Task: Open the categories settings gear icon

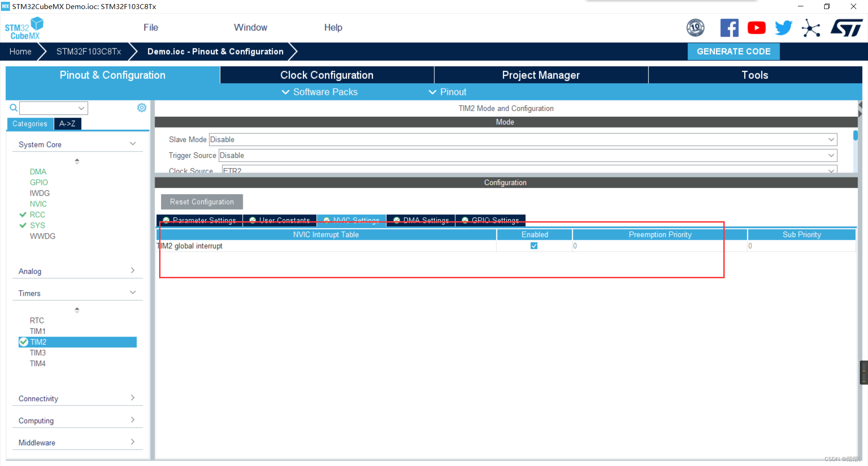Action: coord(142,108)
